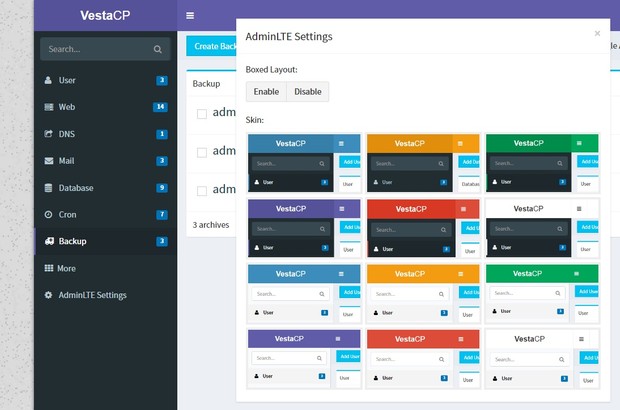Screen dimensions: 620x410
Task: Click the AdminLTE Settings gear icon
Action: (x=48, y=295)
